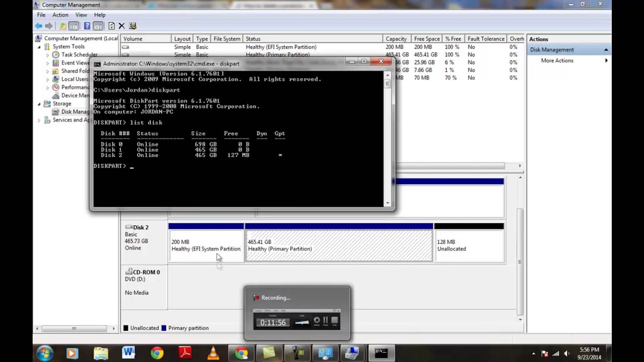Toggle Show/Hide Console Tree toolbar button

[73, 26]
